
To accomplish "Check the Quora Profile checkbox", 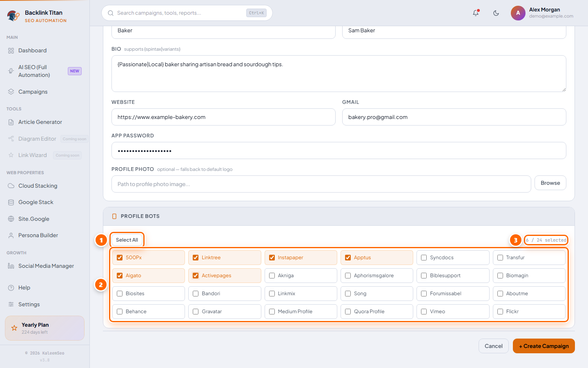I will pos(348,312).
